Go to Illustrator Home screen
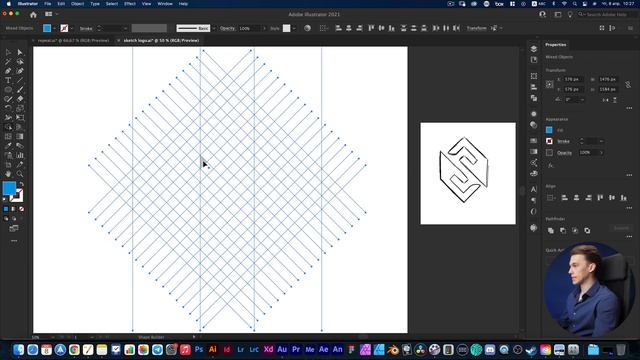This screenshot has width=640, height=360. 33,15
